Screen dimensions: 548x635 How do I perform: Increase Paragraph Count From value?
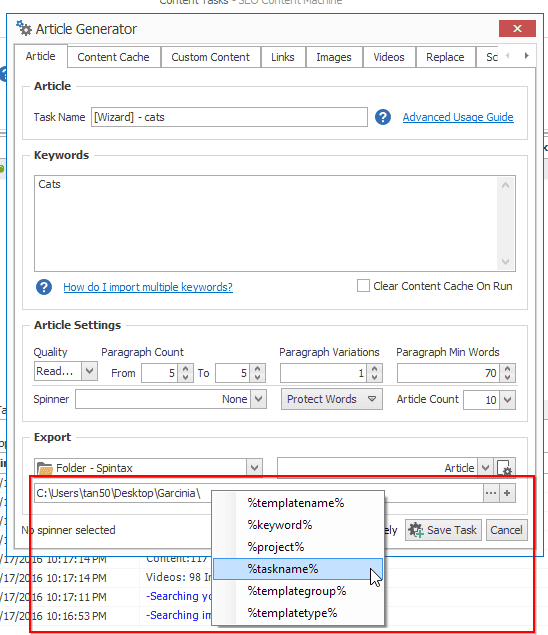[x=186, y=369]
